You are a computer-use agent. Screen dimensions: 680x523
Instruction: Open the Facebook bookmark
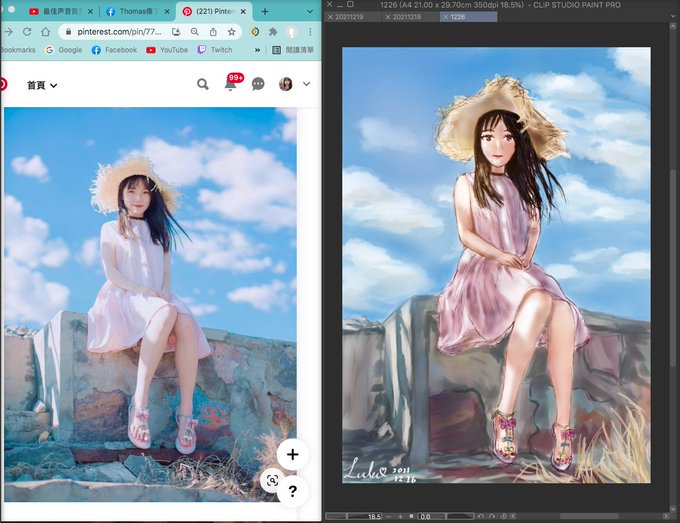pyautogui.click(x=114, y=50)
